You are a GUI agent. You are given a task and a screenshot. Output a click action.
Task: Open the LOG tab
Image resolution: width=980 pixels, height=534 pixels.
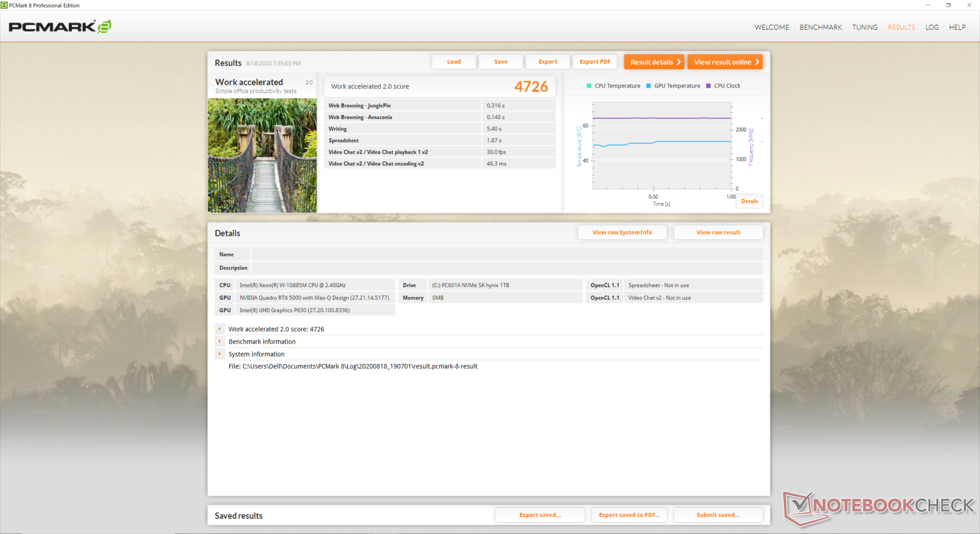click(x=932, y=27)
